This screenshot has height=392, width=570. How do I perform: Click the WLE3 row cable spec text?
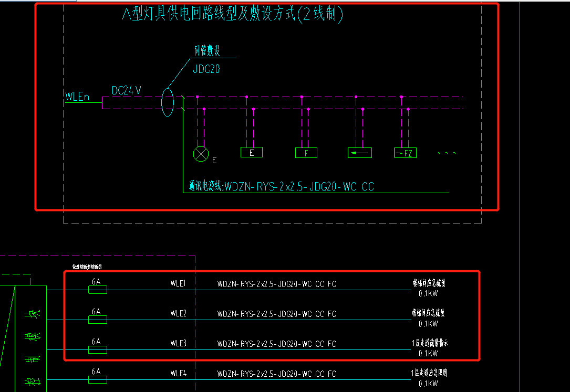click(277, 343)
